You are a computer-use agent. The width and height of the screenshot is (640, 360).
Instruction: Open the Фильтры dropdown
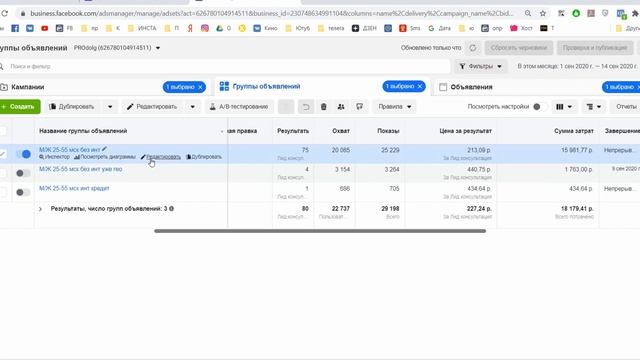pyautogui.click(x=481, y=66)
